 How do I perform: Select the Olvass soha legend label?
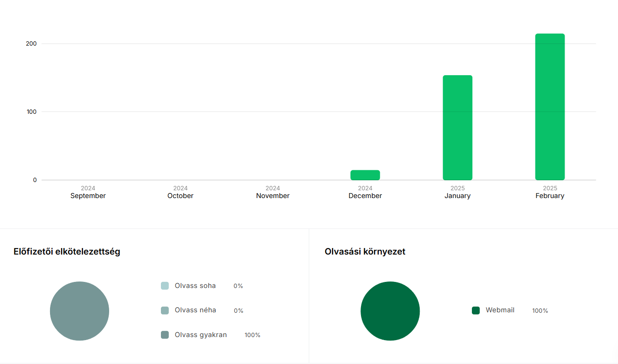pos(195,286)
